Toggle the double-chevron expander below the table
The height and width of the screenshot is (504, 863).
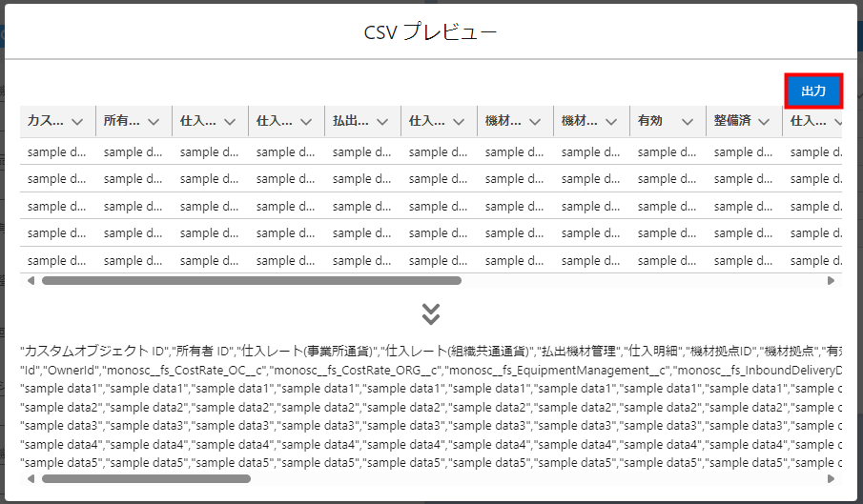tap(431, 313)
